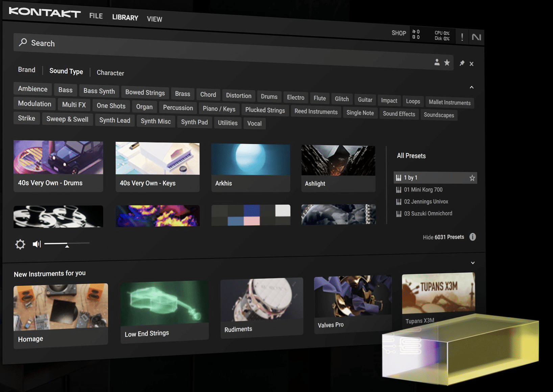Select the Plucked Strings tag
The width and height of the screenshot is (553, 392).
265,110
